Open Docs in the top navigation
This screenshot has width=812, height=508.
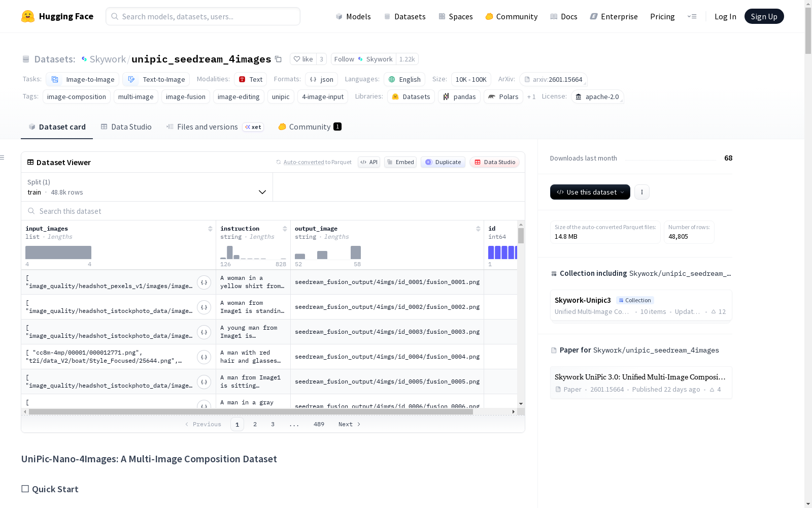click(563, 16)
